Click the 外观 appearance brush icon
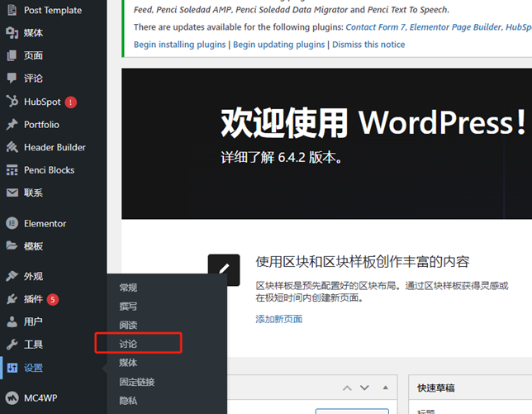Screen dimensions: 532x414 click(12, 276)
